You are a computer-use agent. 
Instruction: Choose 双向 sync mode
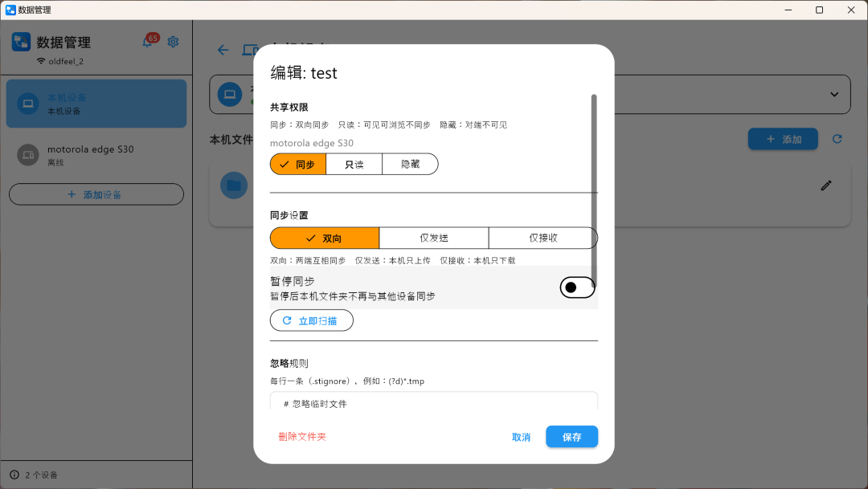[325, 238]
